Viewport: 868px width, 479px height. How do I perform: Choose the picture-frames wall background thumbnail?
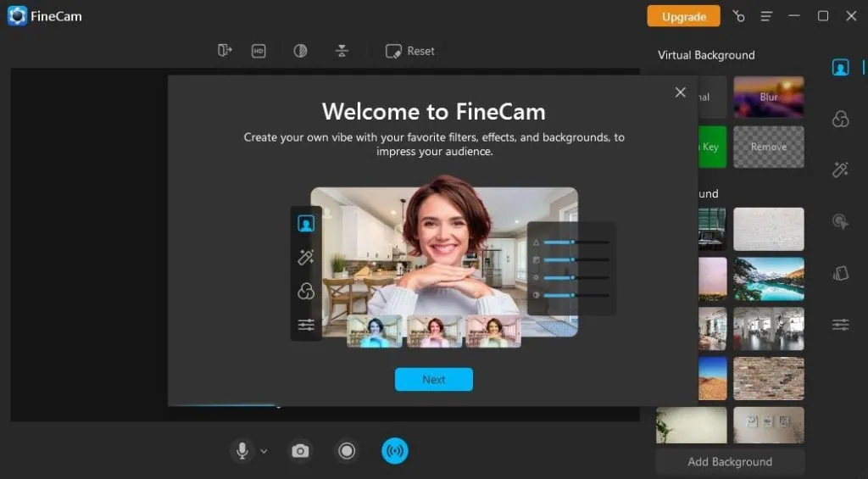coord(768,425)
